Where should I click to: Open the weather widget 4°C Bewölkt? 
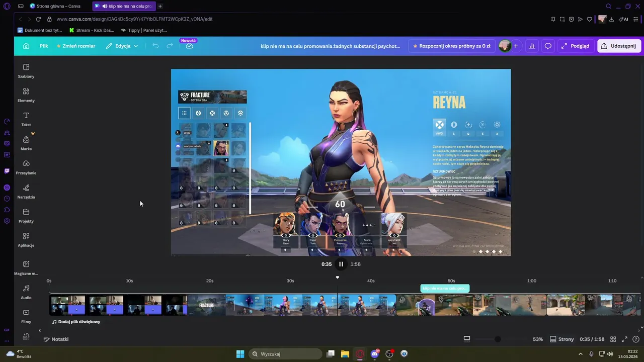click(18, 354)
